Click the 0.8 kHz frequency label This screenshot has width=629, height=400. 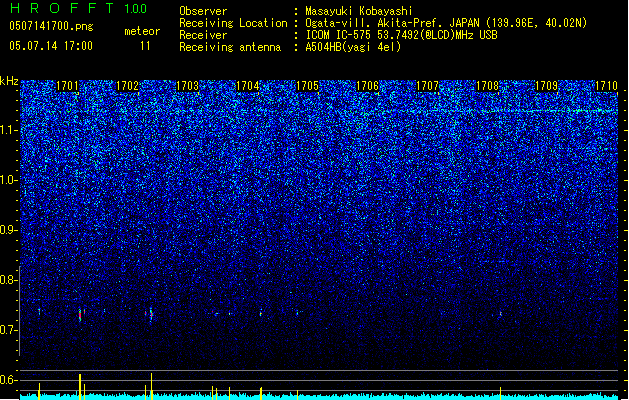(x=9, y=280)
